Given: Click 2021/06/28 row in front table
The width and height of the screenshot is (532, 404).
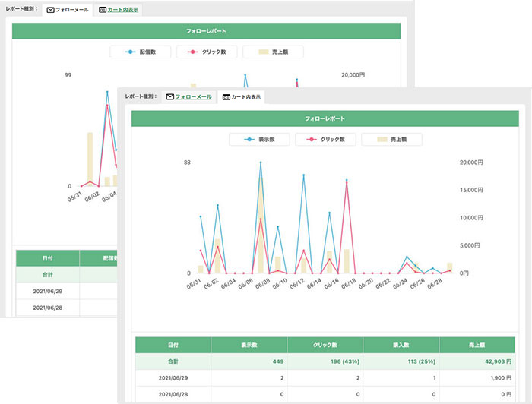Looking at the screenshot, I should coord(325,395).
